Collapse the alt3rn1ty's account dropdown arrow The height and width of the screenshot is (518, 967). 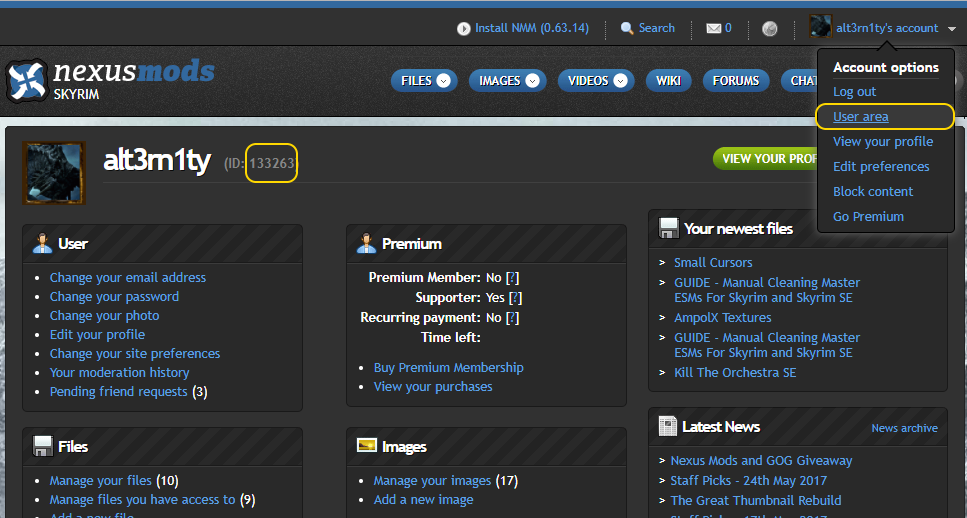pos(950,28)
